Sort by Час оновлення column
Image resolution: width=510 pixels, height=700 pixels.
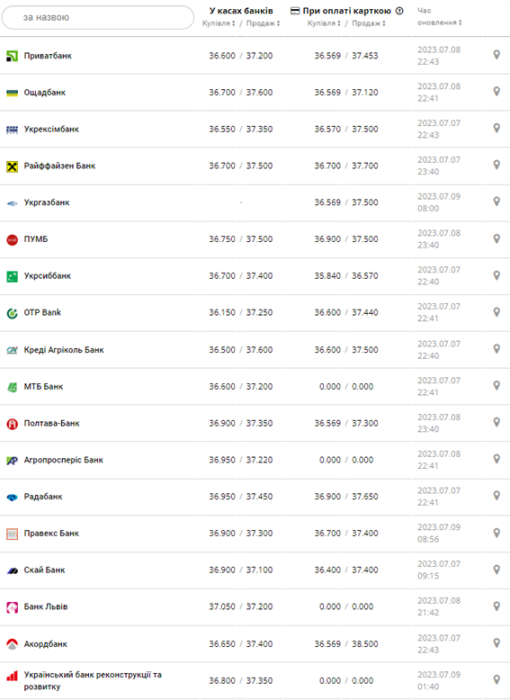tap(439, 22)
